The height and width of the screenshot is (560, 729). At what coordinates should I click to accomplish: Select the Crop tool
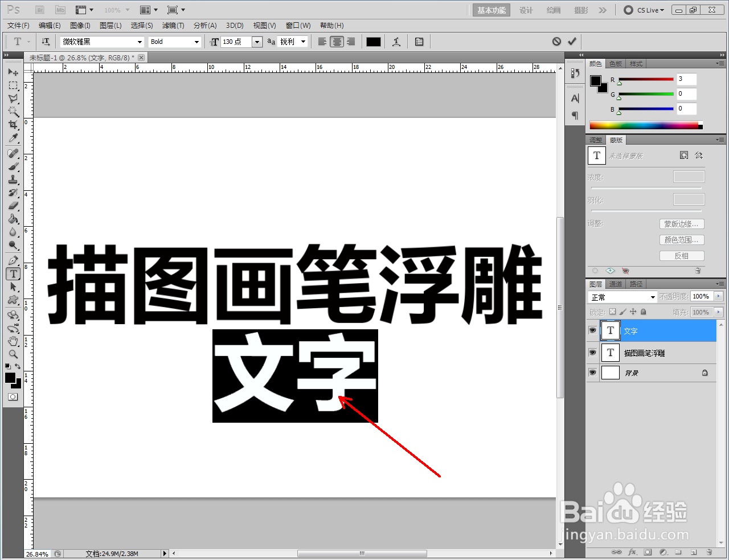(13, 125)
